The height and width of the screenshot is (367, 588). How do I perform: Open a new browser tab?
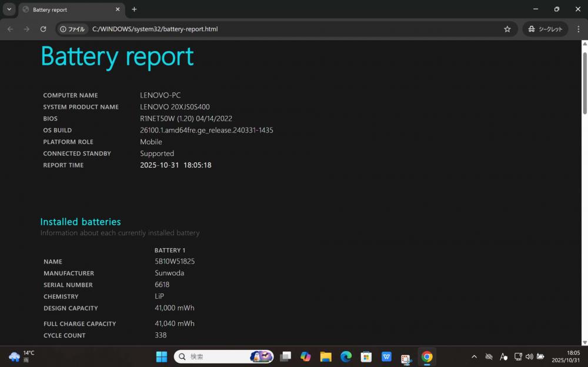pos(134,9)
